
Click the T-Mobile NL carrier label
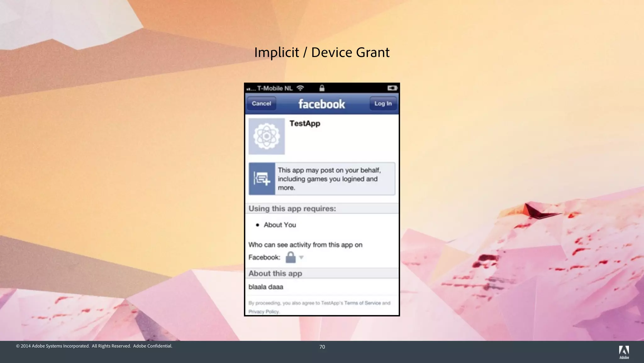(275, 88)
